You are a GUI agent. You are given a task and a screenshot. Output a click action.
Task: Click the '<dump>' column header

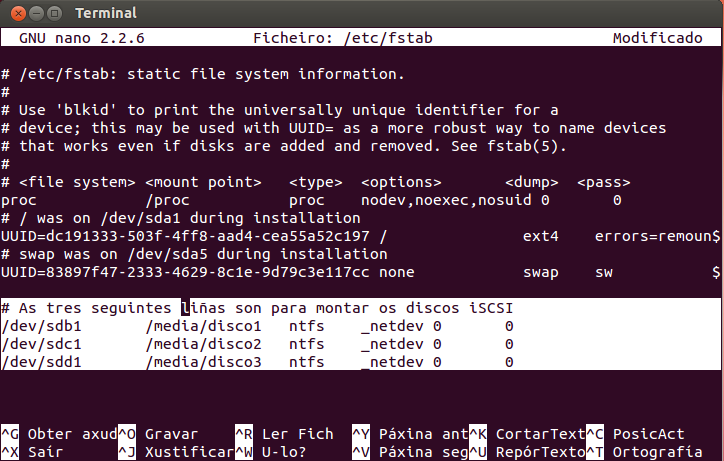pyautogui.click(x=531, y=182)
